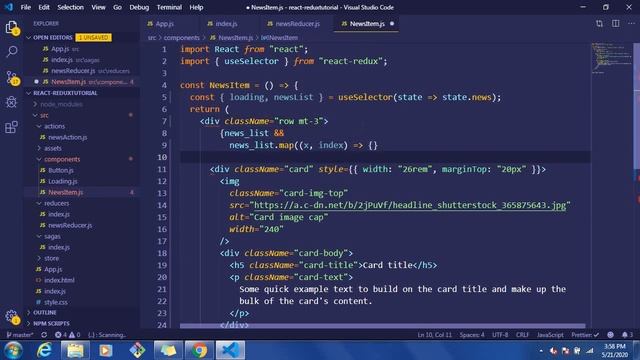Open the Search view in activity bar

tap(11, 51)
